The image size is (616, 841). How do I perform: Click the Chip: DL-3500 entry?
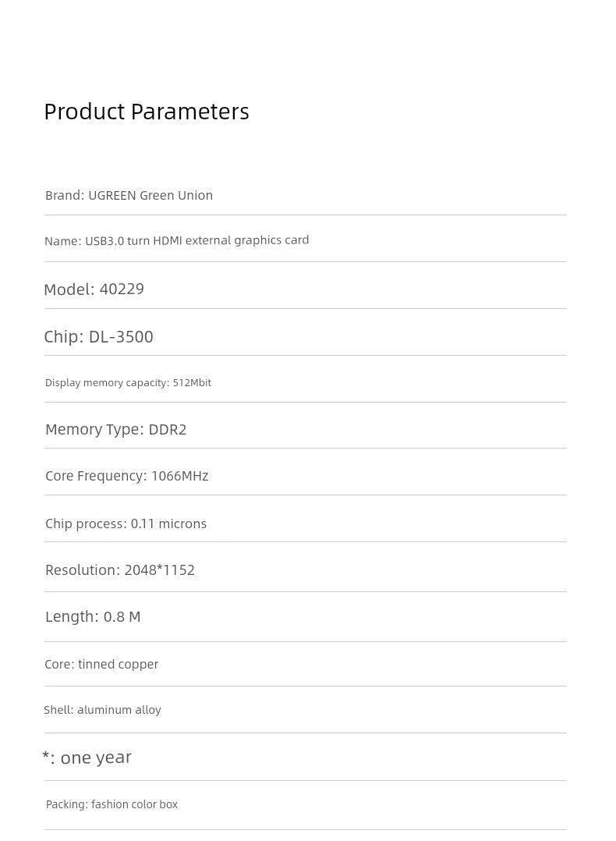(x=98, y=336)
